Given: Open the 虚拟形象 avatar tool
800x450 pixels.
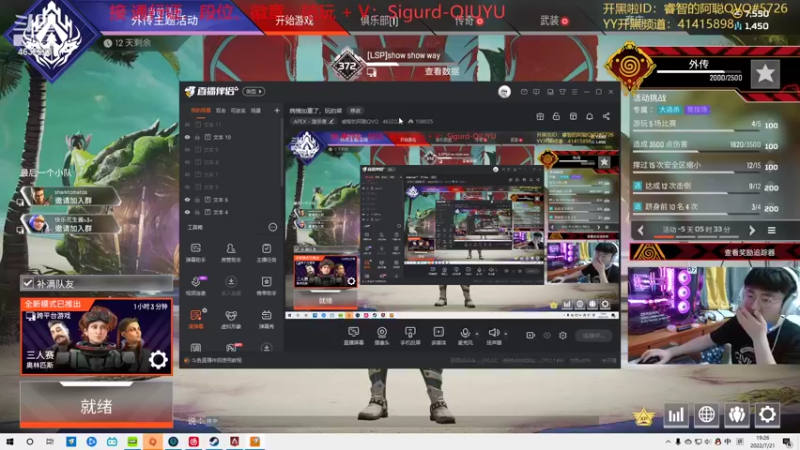Looking at the screenshot, I should click(x=231, y=319).
